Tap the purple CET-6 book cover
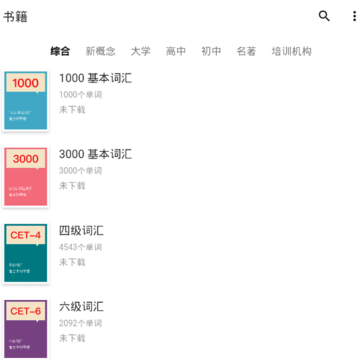 tap(26, 329)
